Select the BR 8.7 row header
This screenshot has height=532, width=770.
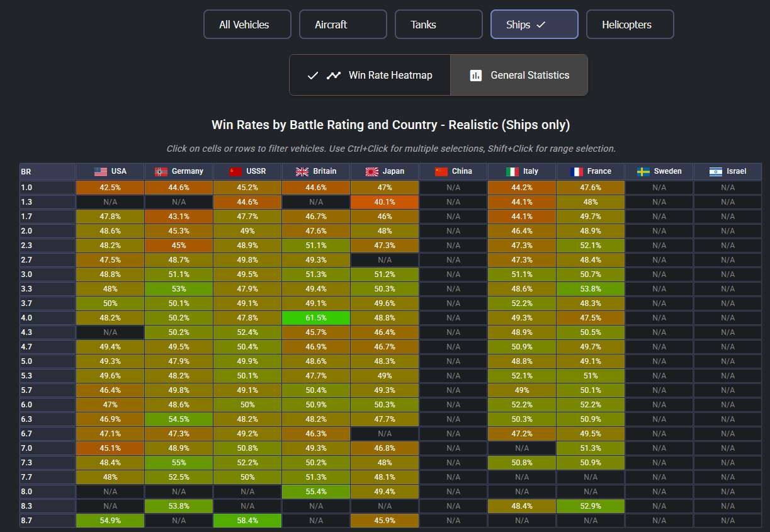tap(48, 520)
